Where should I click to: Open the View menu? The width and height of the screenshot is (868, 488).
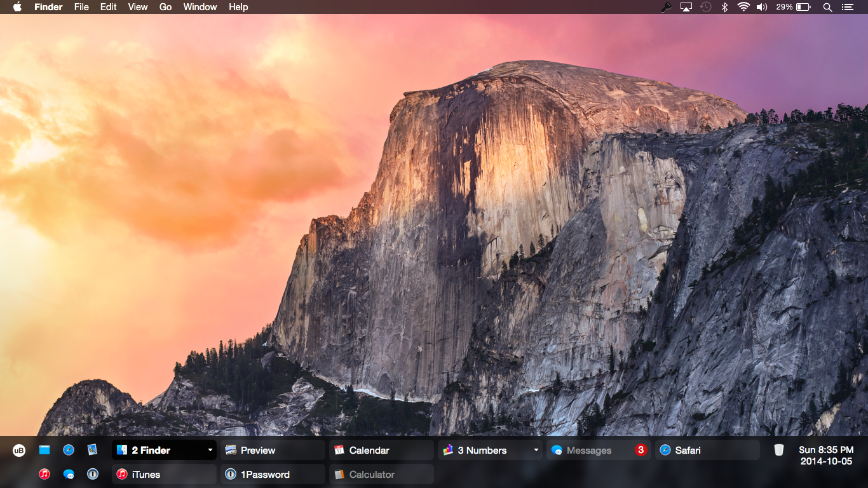[x=138, y=7]
